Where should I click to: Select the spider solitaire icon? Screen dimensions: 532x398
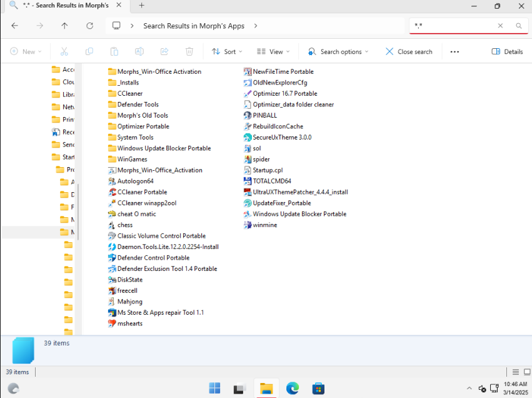tap(248, 160)
